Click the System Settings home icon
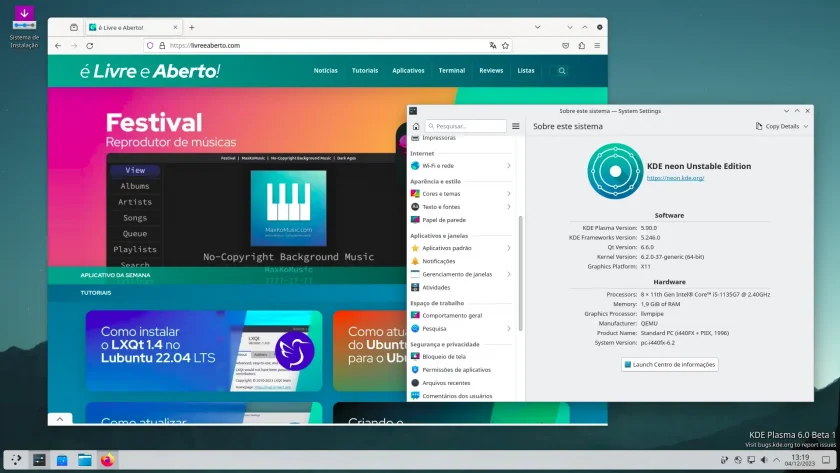 [416, 126]
